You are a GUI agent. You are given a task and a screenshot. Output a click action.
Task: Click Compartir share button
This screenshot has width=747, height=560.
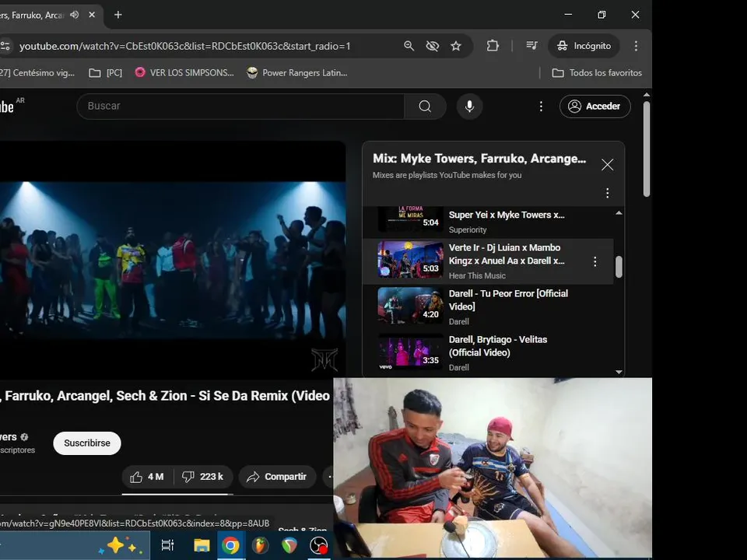click(277, 477)
